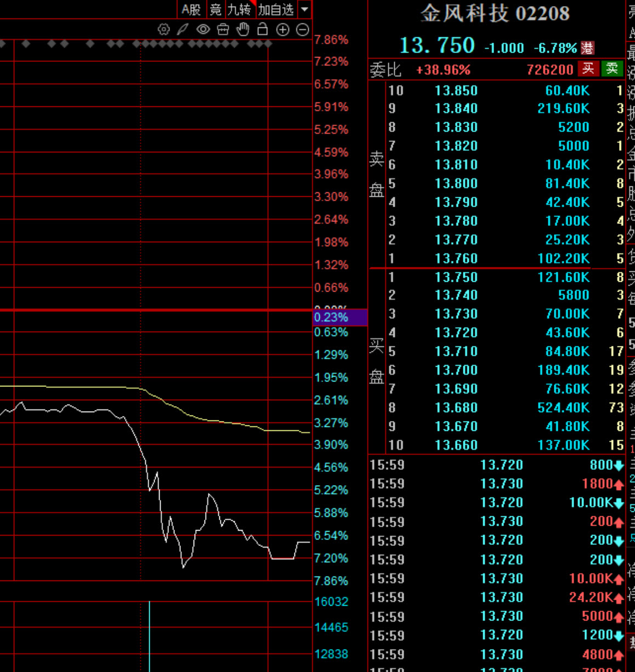Screen dimensions: 635x672
Task: Select bid price 13.700
Action: [x=456, y=370]
